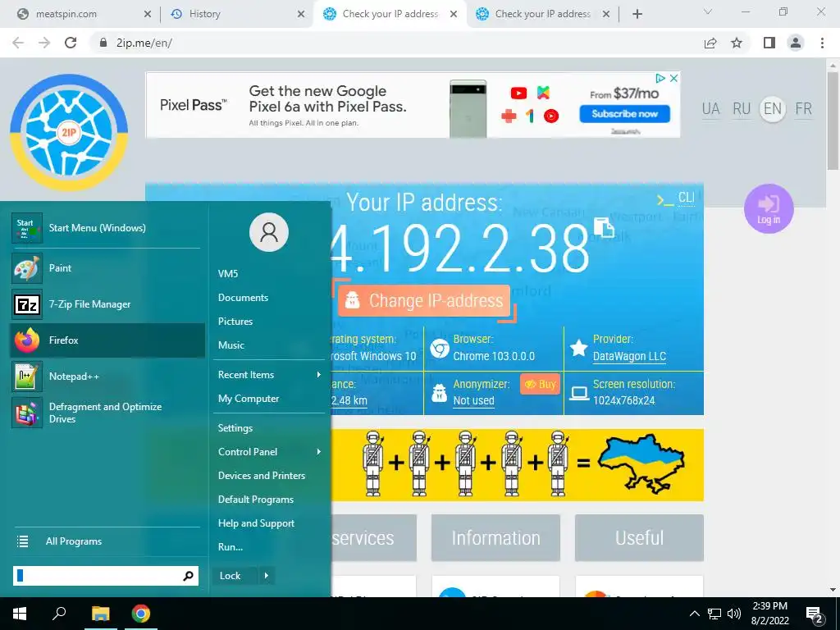Open Pictures from start menu
This screenshot has width=840, height=630.
[x=235, y=322]
